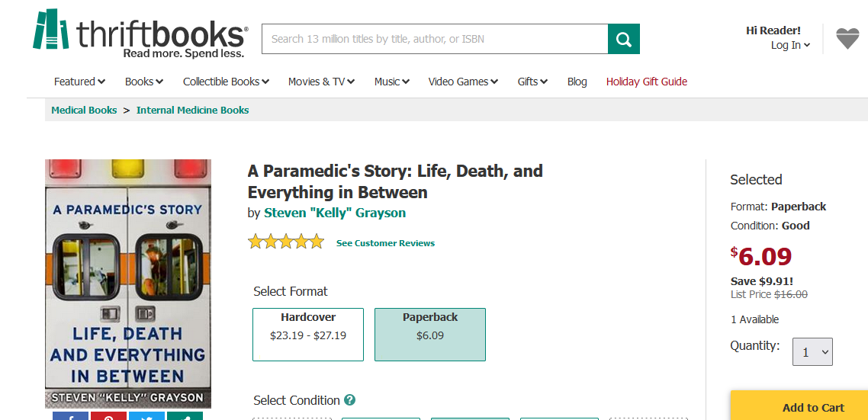Share the book on Pinterest

[108, 416]
